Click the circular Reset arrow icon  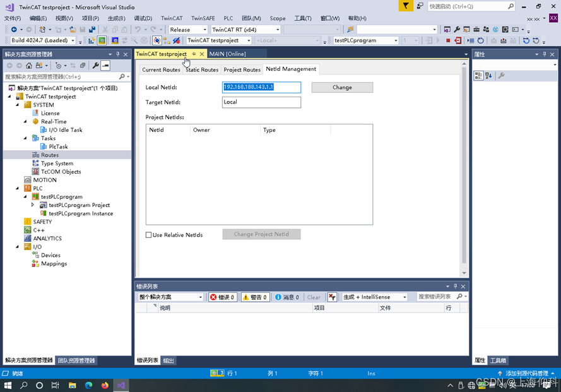pos(480,40)
